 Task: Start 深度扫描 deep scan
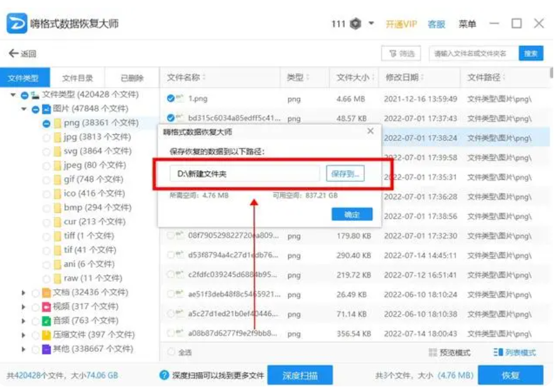300,375
